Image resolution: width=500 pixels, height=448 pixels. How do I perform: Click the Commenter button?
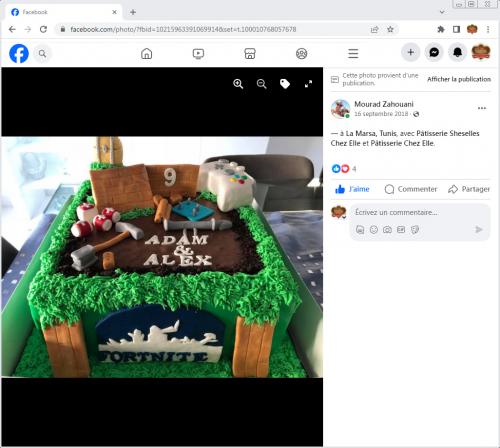[x=411, y=189]
